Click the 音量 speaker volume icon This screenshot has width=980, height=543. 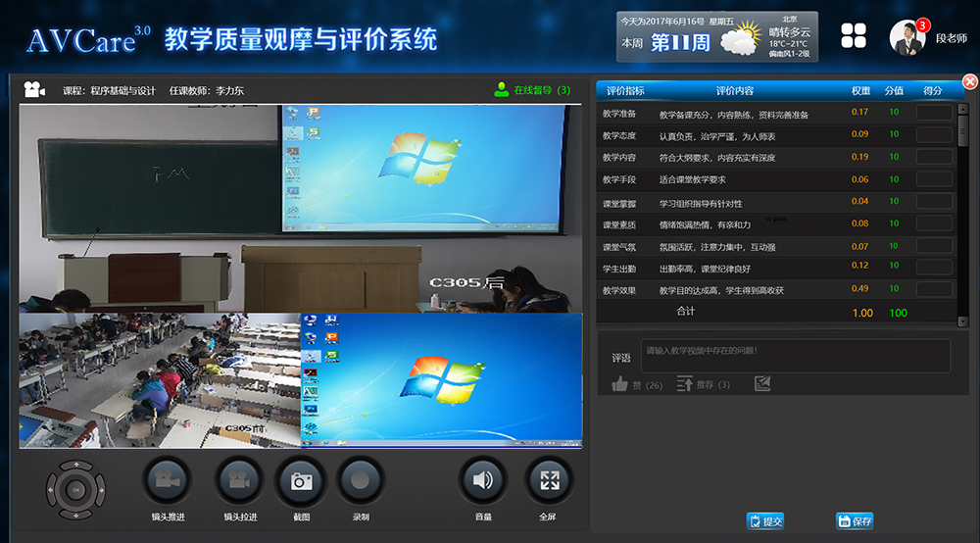(x=483, y=481)
